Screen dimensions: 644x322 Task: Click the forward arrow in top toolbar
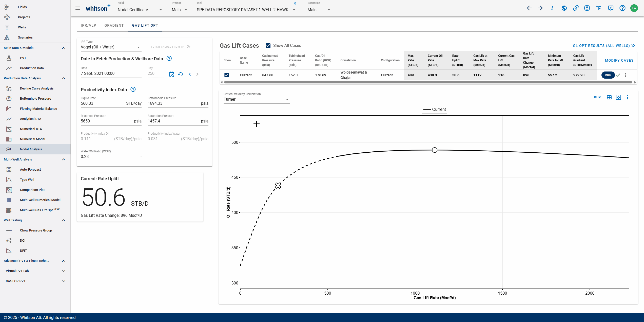click(x=540, y=8)
